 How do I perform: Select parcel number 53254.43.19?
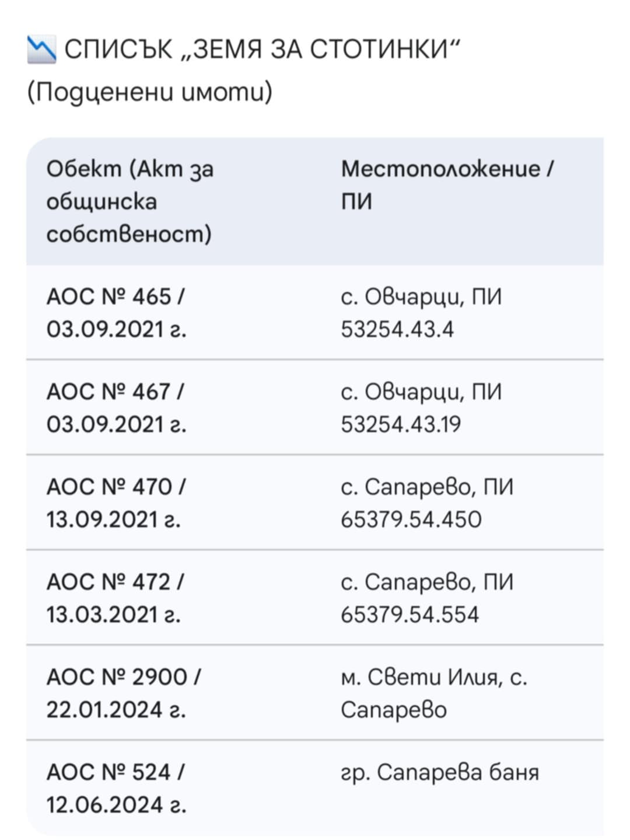point(401,424)
